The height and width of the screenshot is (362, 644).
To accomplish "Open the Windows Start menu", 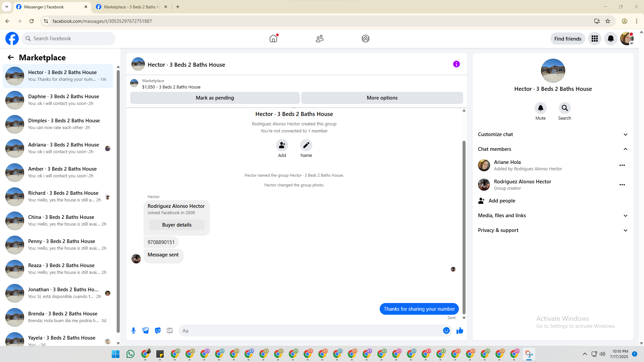I will [x=116, y=354].
